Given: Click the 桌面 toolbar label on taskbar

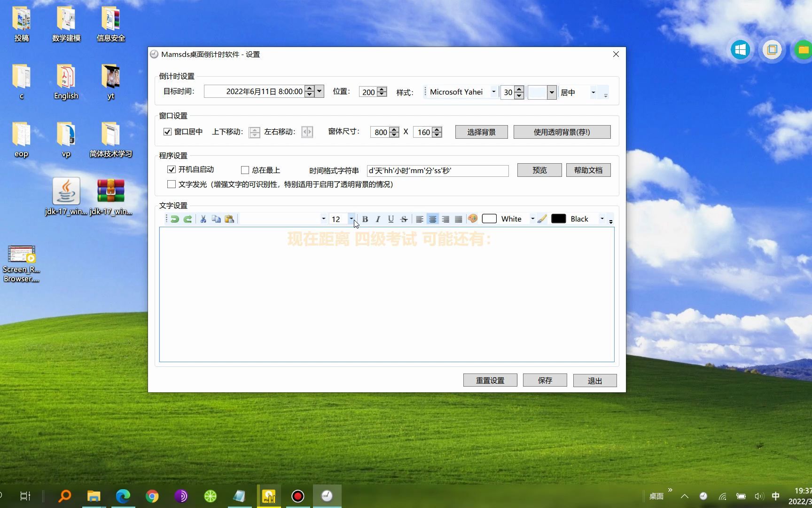Looking at the screenshot, I should pyautogui.click(x=656, y=496).
